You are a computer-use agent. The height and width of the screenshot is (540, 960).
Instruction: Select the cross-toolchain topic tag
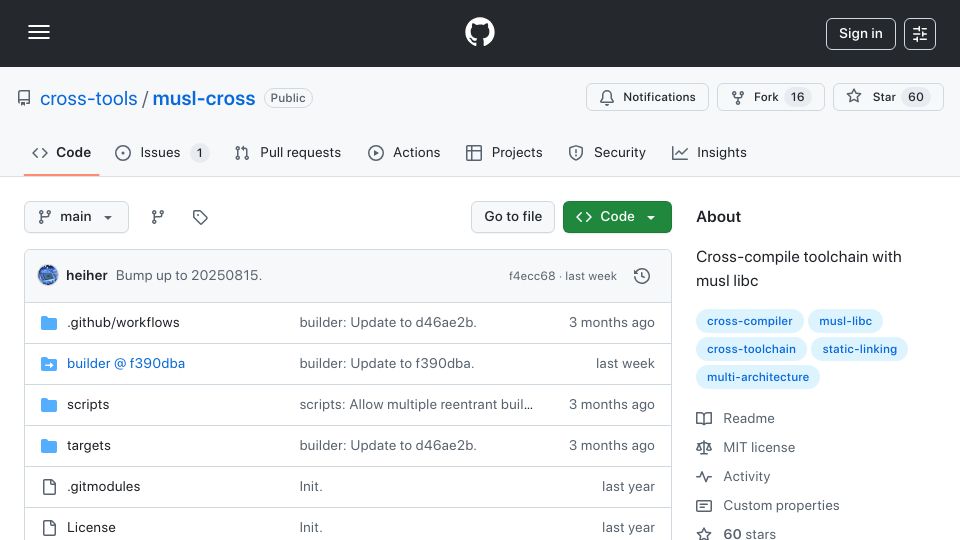pos(751,349)
